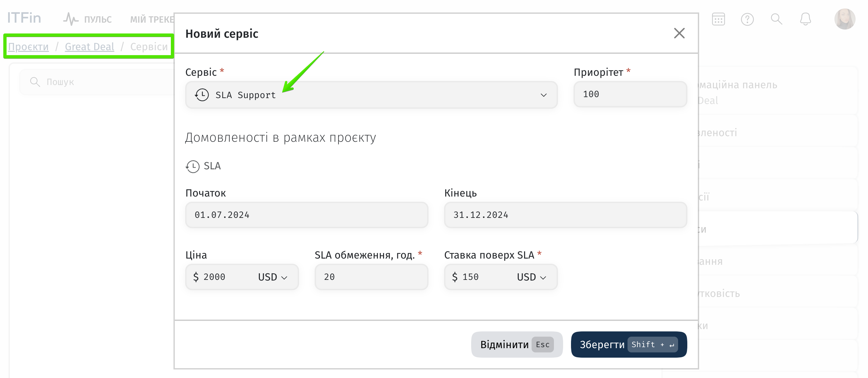
Task: Open the Ціна USD currency dropdown
Action: 273,277
